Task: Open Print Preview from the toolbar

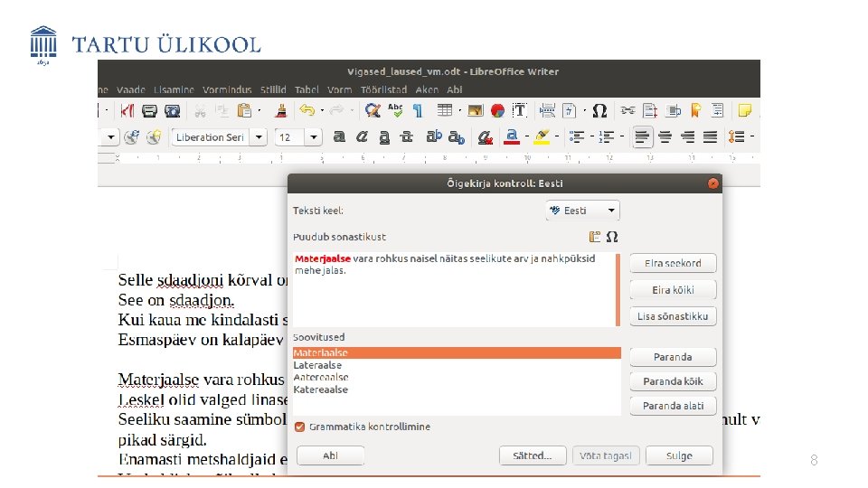Action: [173, 110]
